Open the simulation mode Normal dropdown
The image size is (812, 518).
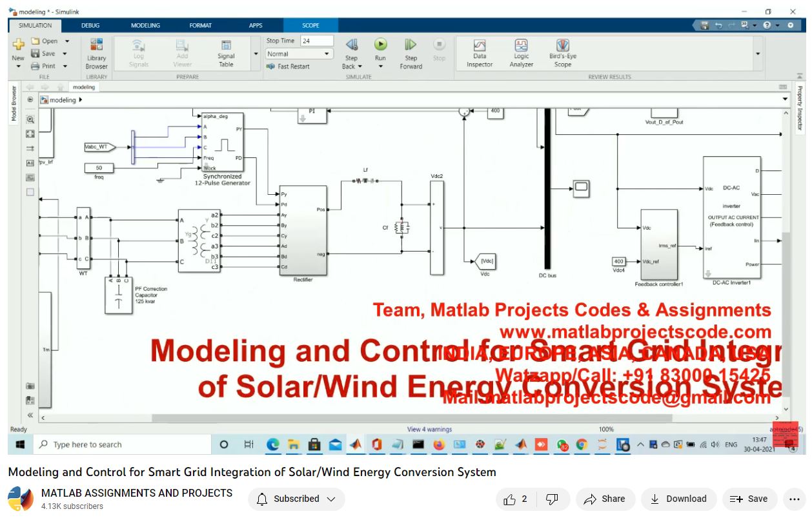(x=299, y=54)
